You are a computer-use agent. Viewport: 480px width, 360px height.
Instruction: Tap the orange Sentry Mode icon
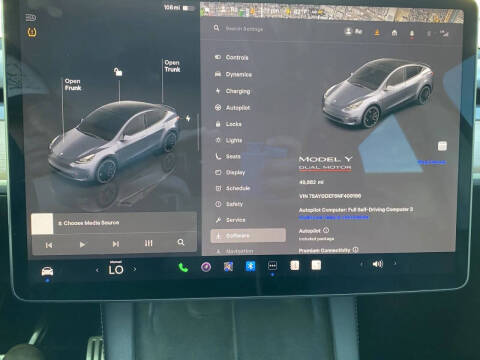[377, 32]
